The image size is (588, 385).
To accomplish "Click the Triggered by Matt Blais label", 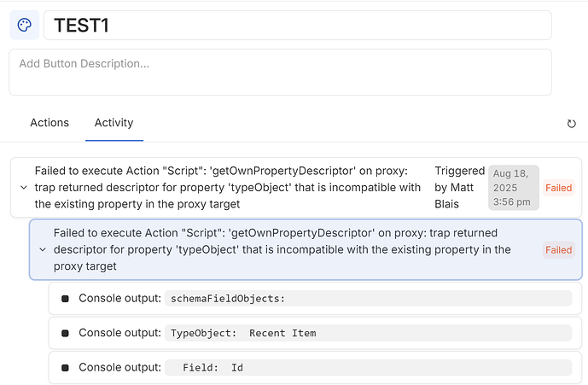I will coord(458,187).
